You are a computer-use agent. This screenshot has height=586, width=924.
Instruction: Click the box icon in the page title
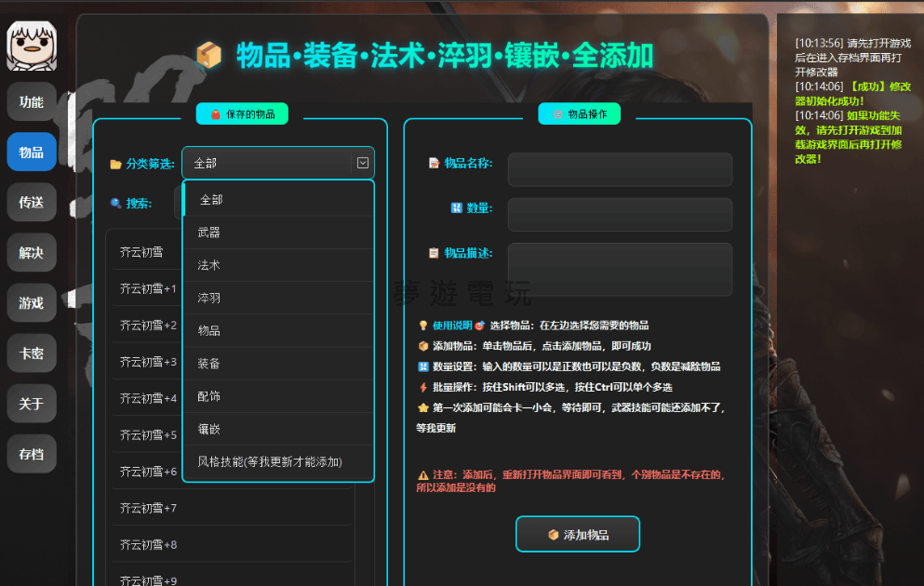pos(209,55)
